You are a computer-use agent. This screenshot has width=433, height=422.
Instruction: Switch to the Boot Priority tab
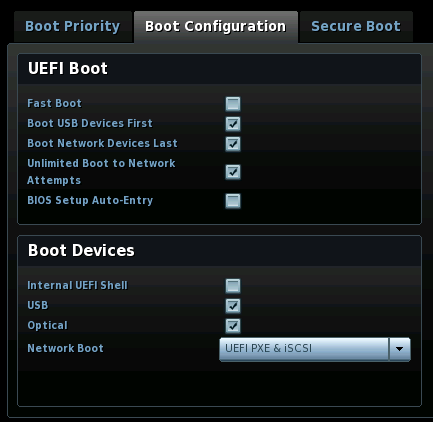[x=73, y=27]
